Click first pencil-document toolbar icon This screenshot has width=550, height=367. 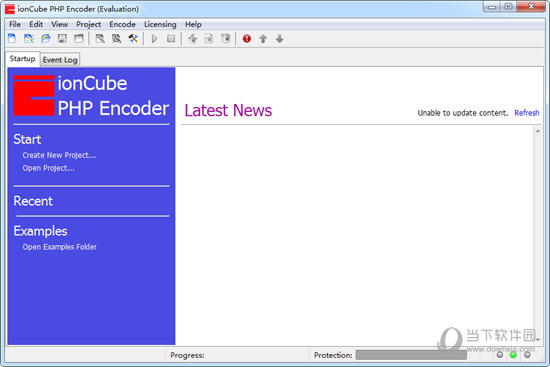[100, 39]
